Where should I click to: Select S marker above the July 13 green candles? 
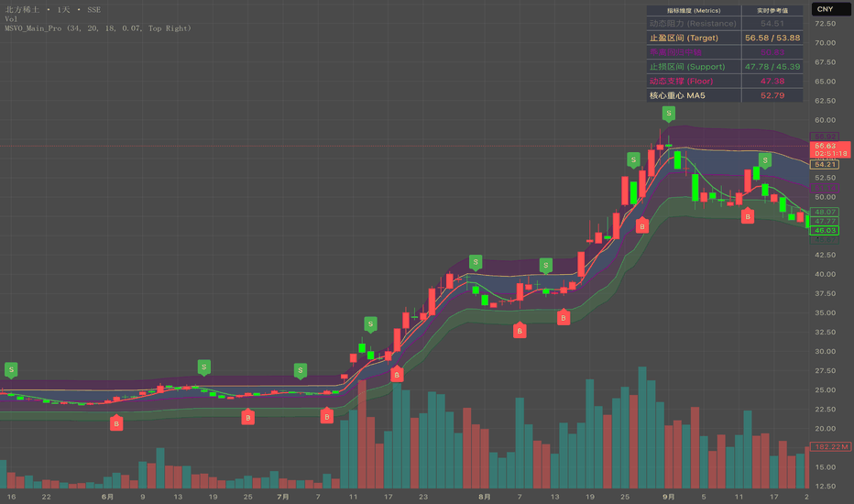370,324
